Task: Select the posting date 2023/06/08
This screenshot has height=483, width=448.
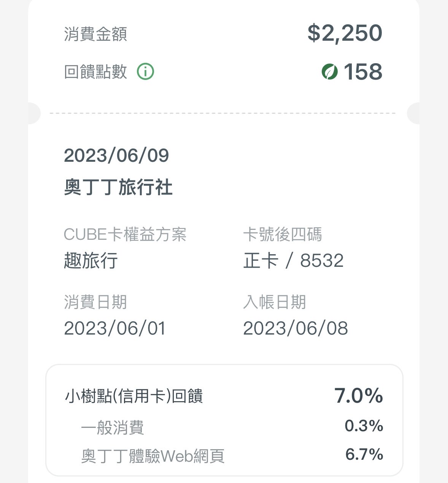Action: [x=295, y=328]
